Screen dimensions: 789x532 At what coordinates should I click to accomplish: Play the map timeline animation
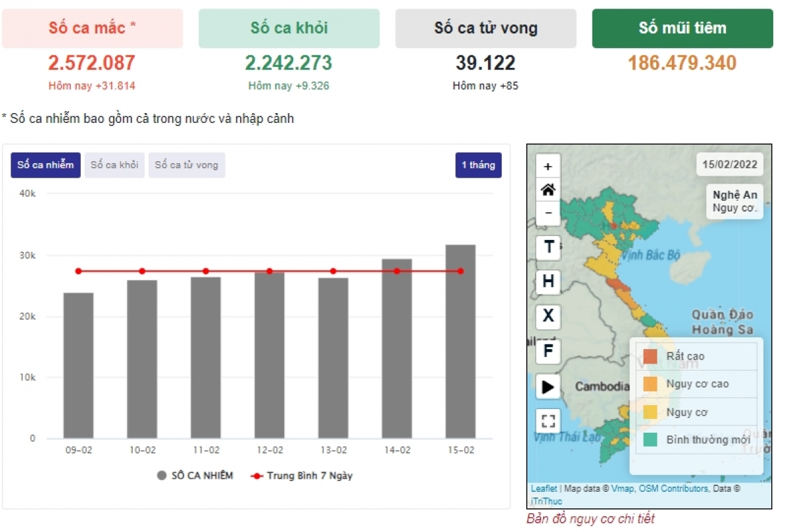click(548, 387)
